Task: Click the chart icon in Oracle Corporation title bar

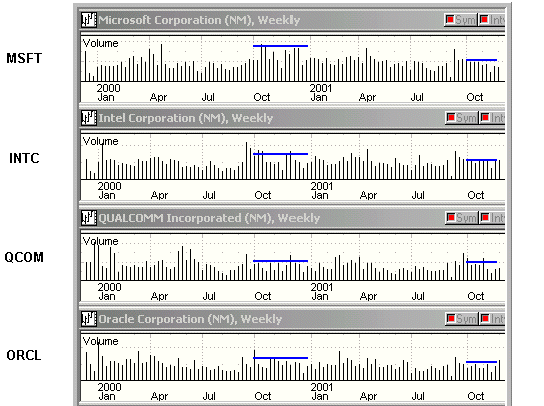Action: click(x=88, y=319)
